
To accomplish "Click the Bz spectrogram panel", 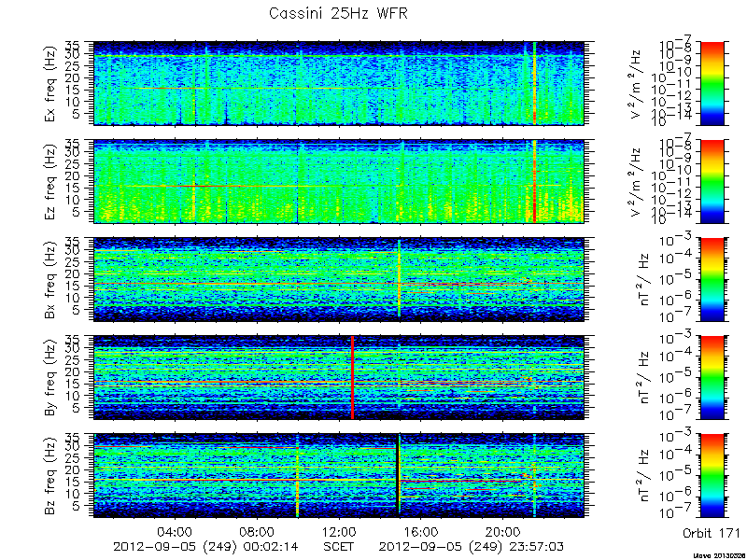I will (x=339, y=476).
